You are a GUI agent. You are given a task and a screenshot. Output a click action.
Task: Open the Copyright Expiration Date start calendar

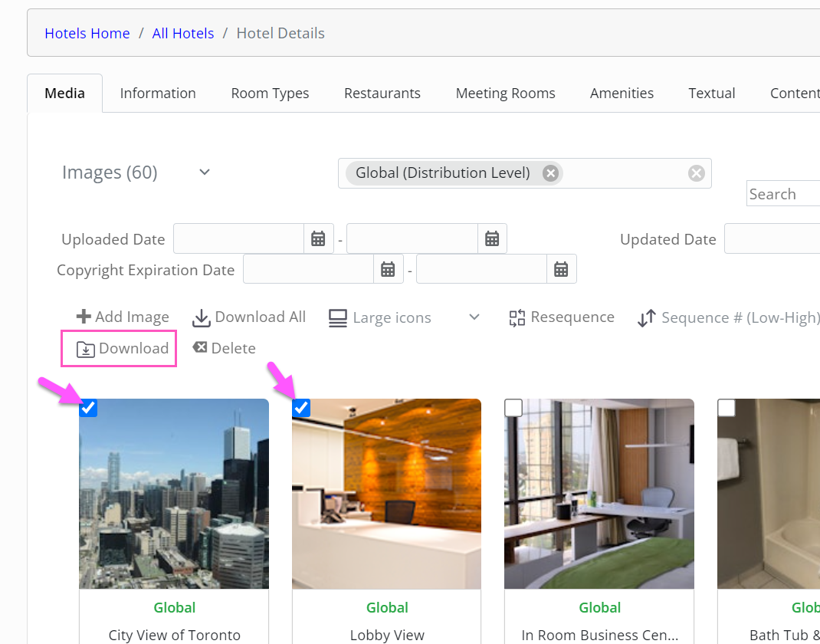click(x=388, y=268)
